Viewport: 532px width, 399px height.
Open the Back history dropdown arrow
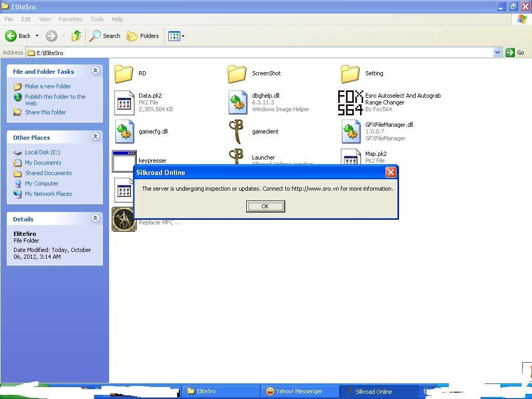37,36
